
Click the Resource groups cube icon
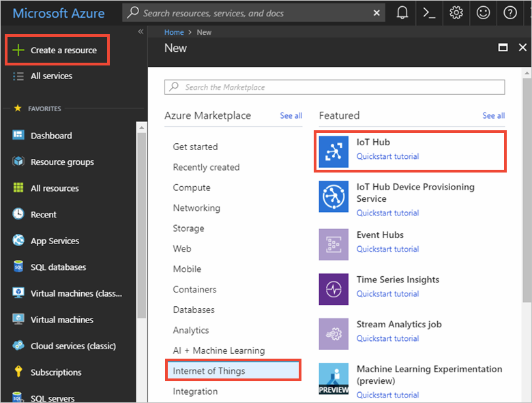[x=18, y=161]
